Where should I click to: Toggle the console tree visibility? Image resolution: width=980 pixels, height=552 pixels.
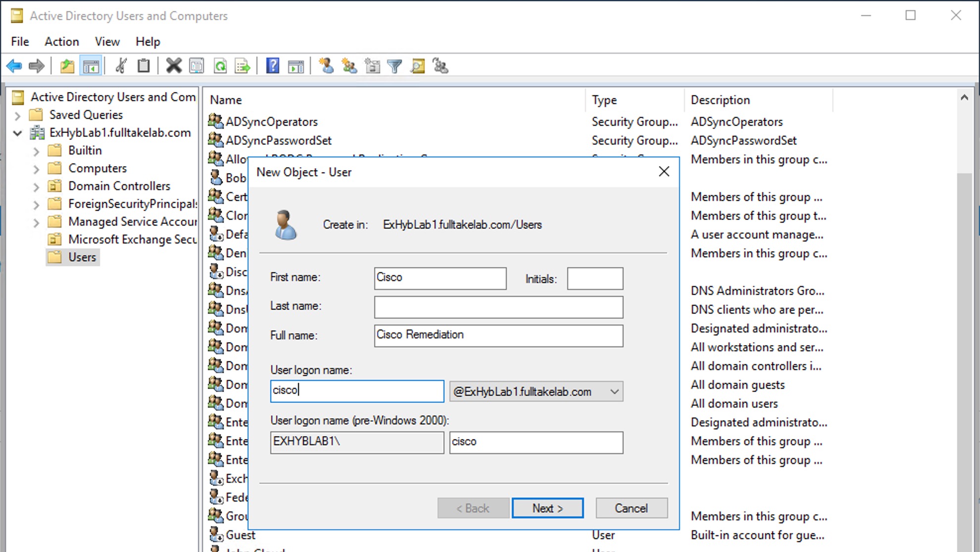(91, 65)
